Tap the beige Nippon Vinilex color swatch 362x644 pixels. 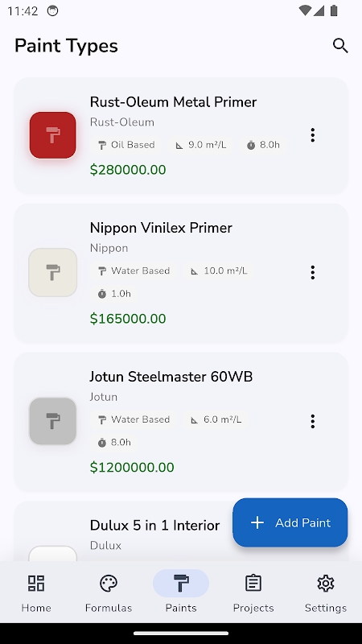tap(53, 272)
